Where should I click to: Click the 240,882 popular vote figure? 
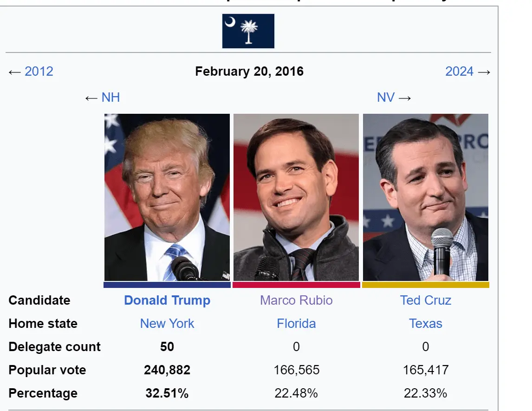tap(167, 370)
